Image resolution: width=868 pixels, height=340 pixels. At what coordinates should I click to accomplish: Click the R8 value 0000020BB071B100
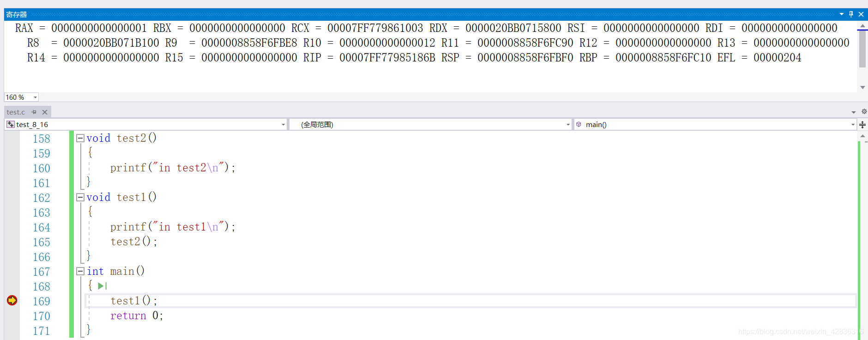pos(111,43)
